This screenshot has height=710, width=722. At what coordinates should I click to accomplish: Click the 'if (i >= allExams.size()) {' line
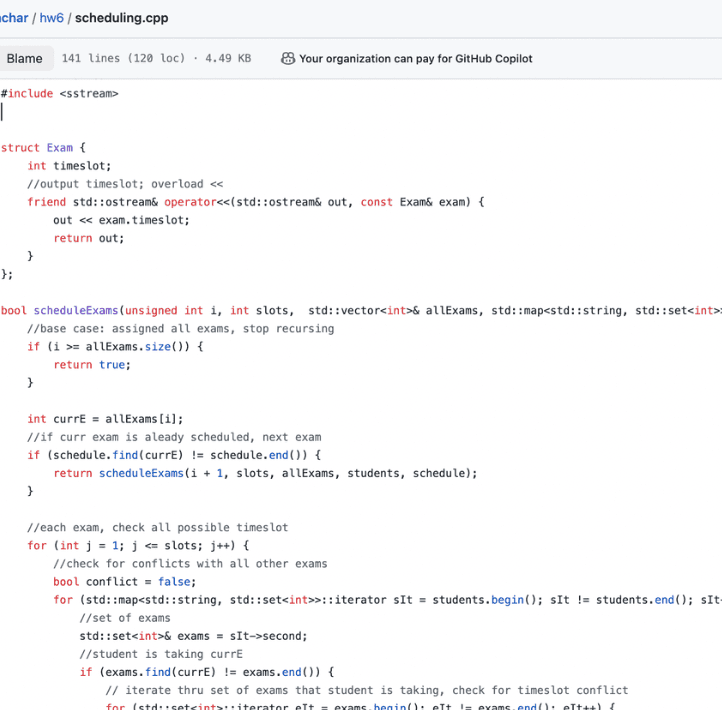click(115, 347)
